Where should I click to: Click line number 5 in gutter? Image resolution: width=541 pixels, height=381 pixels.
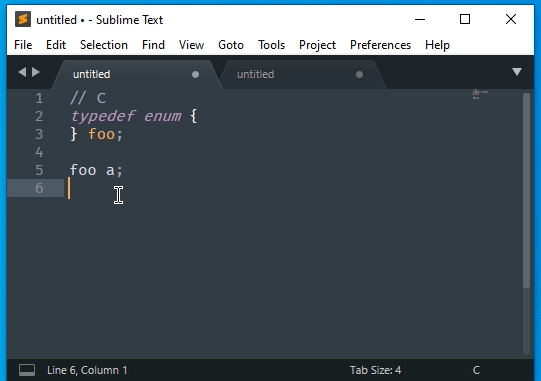pyautogui.click(x=39, y=170)
